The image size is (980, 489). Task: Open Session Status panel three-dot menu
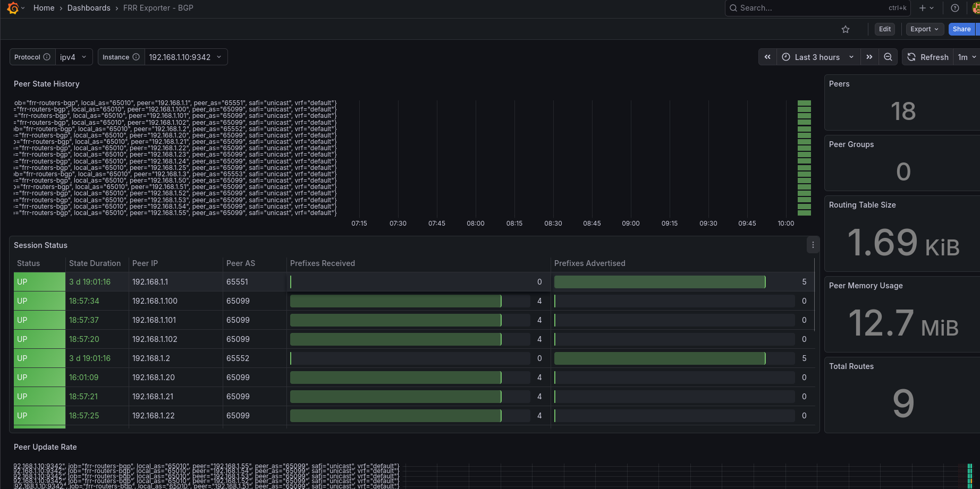pyautogui.click(x=813, y=245)
